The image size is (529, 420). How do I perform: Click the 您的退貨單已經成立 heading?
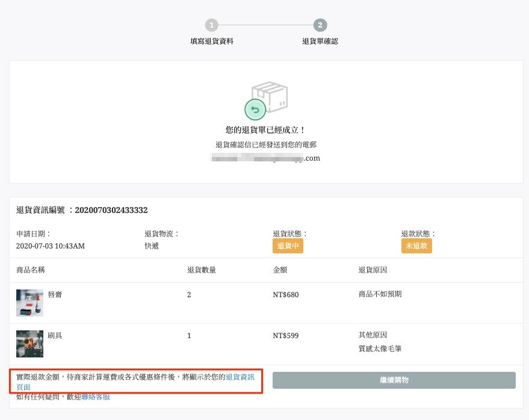point(265,130)
